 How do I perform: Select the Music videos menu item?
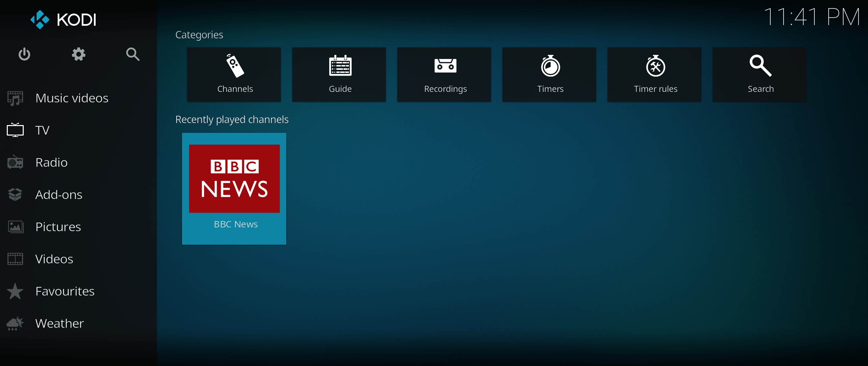pyautogui.click(x=72, y=98)
